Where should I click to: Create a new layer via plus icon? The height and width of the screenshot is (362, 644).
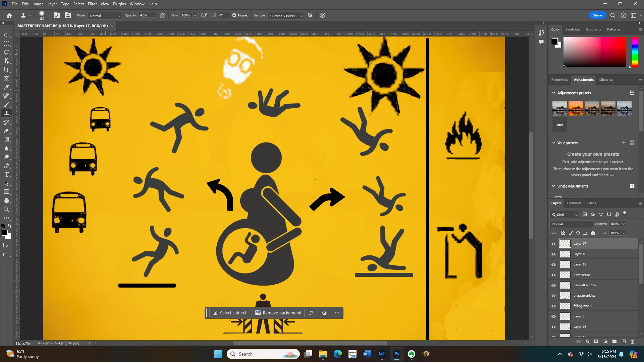tap(624, 342)
